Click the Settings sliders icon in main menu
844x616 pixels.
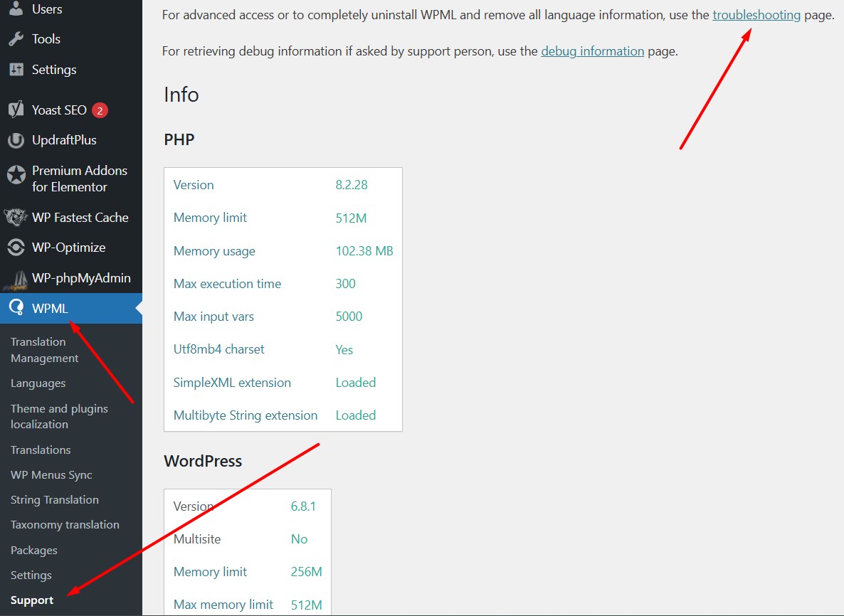(16, 70)
